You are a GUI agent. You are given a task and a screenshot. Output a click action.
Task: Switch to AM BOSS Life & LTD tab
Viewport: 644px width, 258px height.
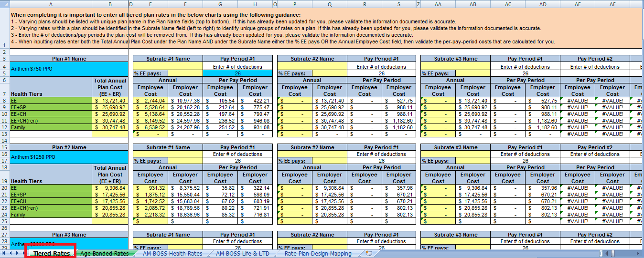[x=243, y=254]
